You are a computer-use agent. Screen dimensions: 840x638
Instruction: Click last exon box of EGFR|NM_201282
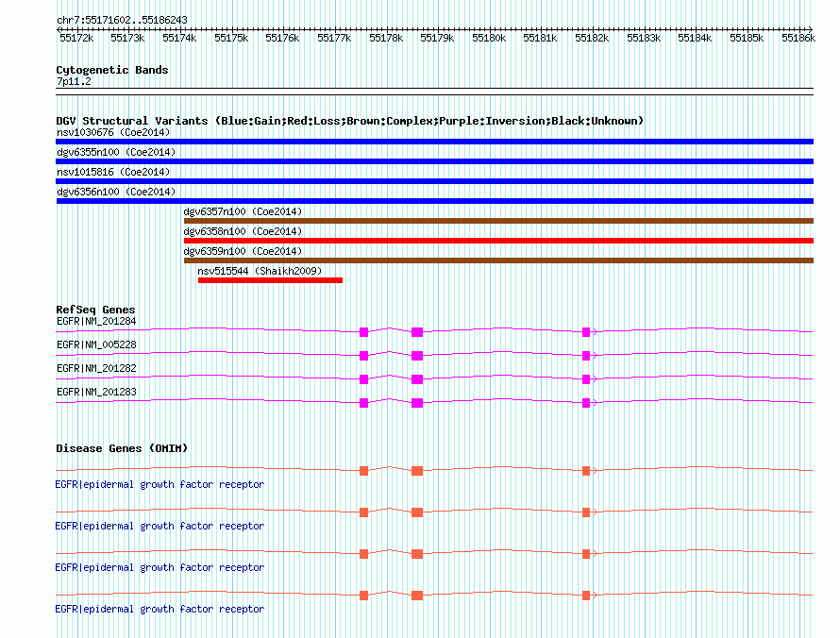586,379
